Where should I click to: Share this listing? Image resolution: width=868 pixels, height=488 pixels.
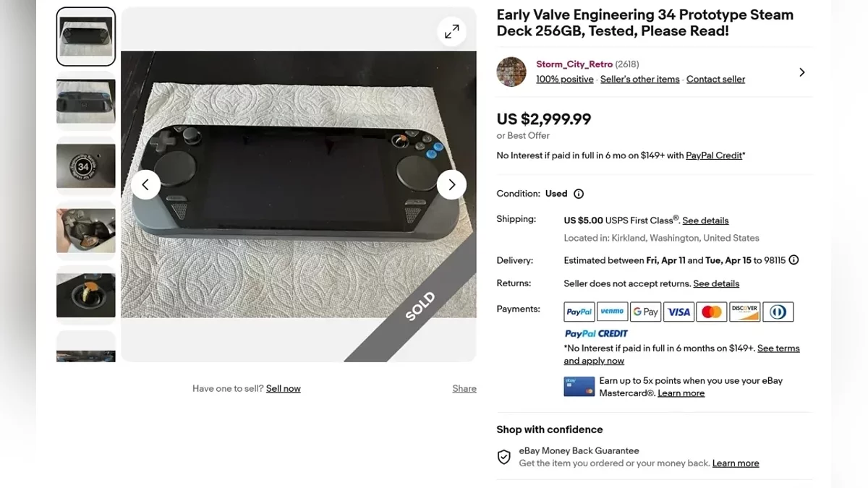point(464,389)
